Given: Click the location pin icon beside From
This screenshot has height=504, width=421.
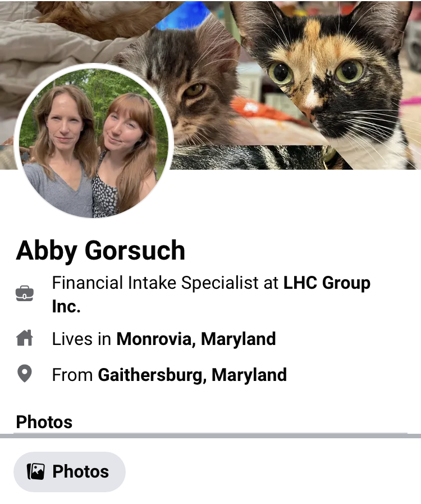Looking at the screenshot, I should pyautogui.click(x=24, y=374).
